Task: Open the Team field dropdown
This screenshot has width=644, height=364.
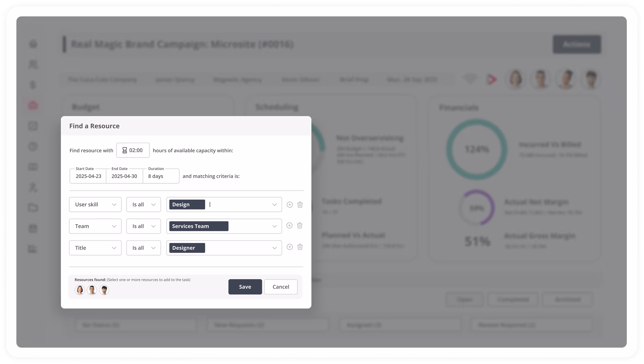Action: tap(95, 226)
